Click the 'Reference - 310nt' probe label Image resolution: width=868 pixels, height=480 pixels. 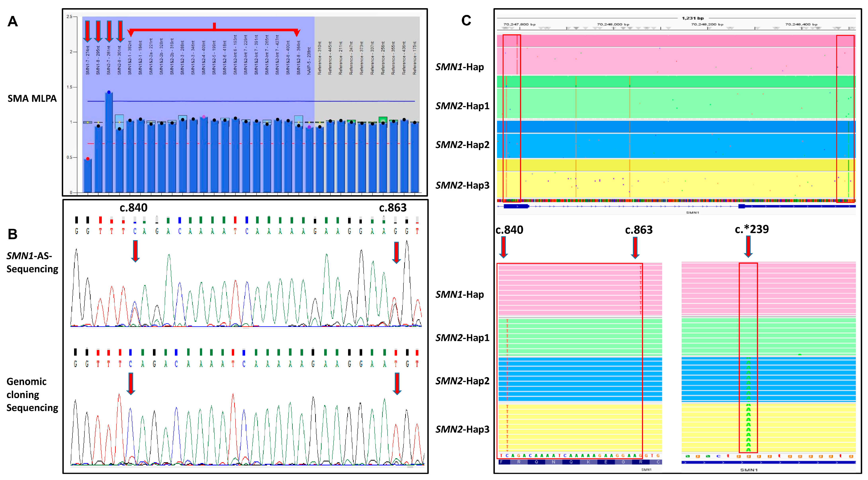coord(319,58)
